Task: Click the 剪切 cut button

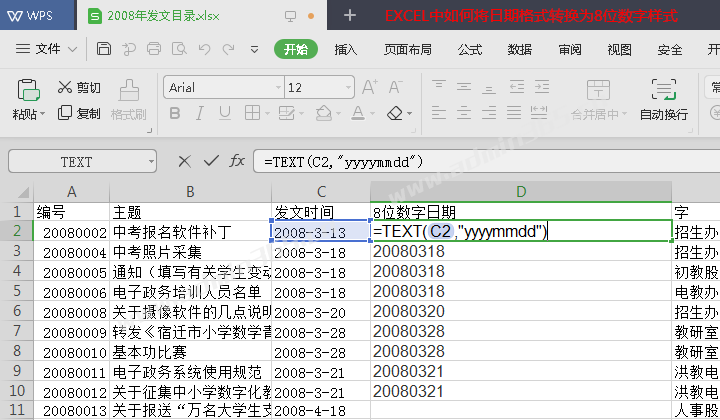Action: (79, 87)
